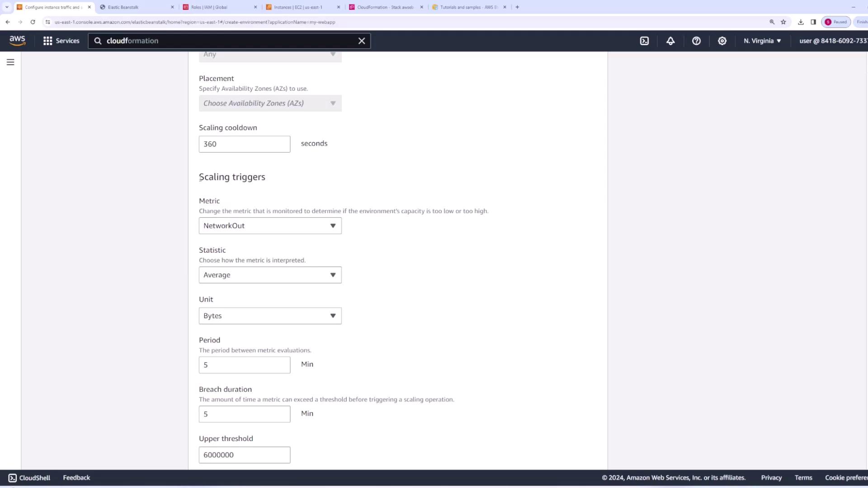The height and width of the screenshot is (488, 868).
Task: Expand the left hamburger navigation menu
Action: point(10,62)
